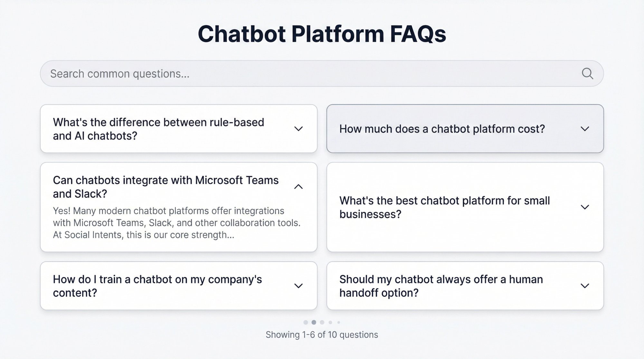644x359 pixels.
Task: Expand the rule-based vs AI chatbots question
Action: (x=298, y=128)
